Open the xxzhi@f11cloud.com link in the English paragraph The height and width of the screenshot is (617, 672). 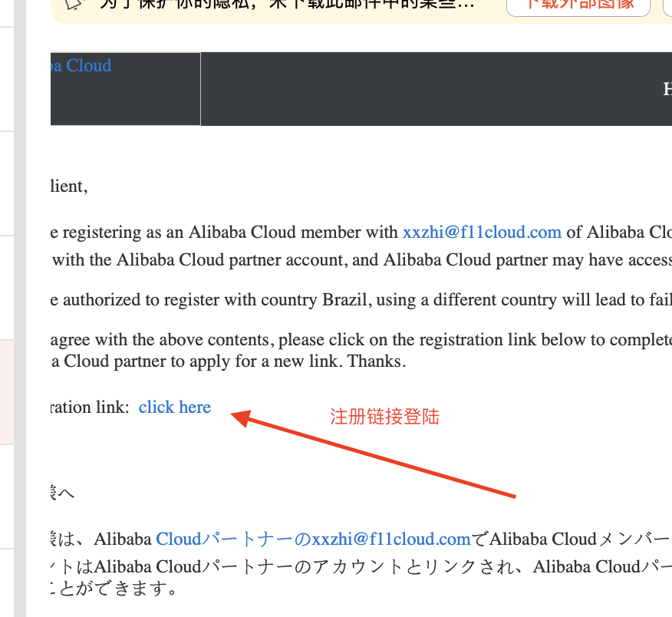(482, 232)
